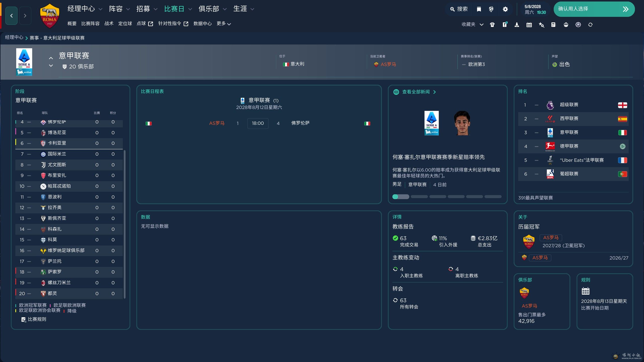
Task: Click the refresh arrows shortcut icon
Action: (x=590, y=25)
